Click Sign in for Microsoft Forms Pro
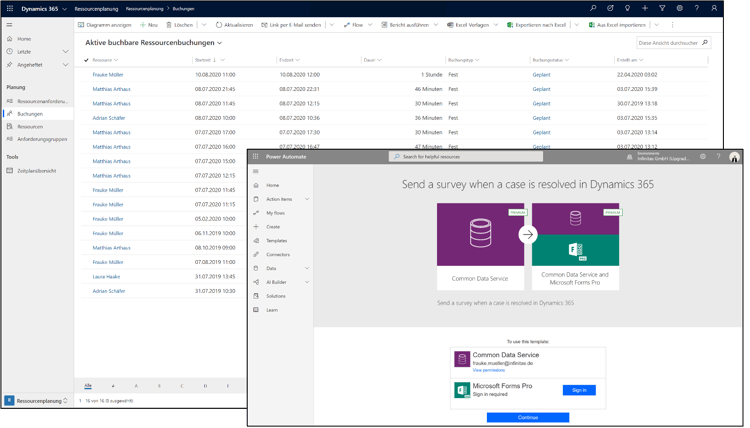This screenshot has height=428, width=750. [579, 390]
